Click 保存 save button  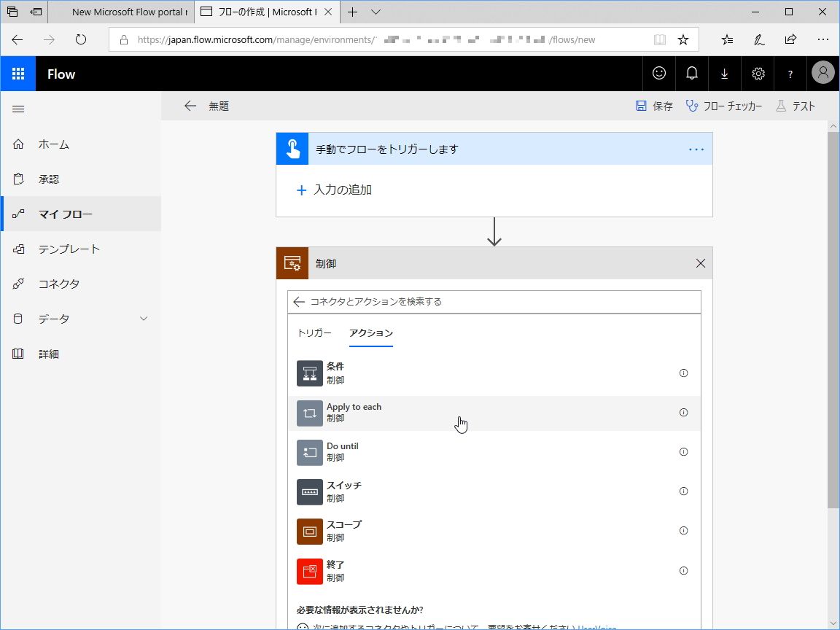[x=654, y=106]
